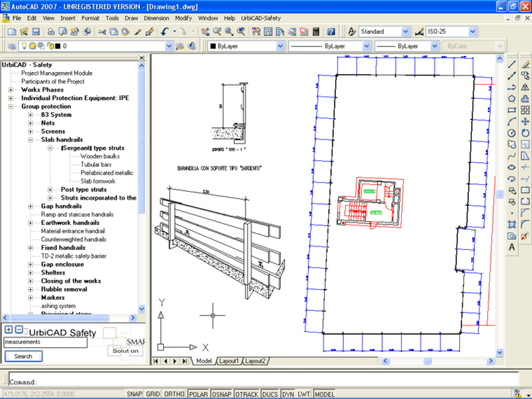Click the Plot print icon

point(50,31)
